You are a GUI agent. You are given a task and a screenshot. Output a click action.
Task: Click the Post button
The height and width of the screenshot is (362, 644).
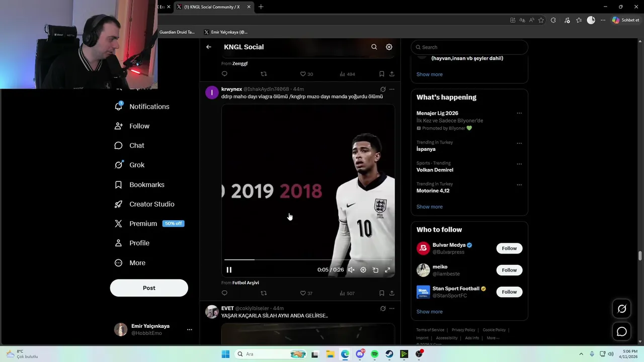[x=149, y=288]
